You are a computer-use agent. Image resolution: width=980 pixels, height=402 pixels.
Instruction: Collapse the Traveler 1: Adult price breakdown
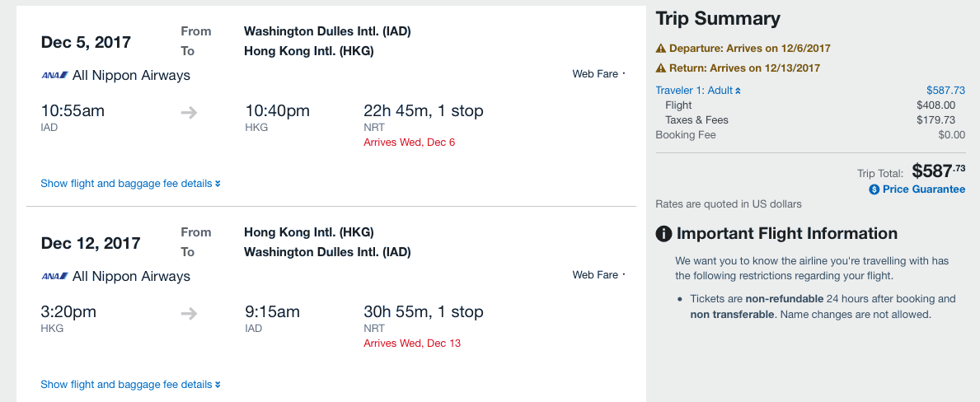point(698,91)
